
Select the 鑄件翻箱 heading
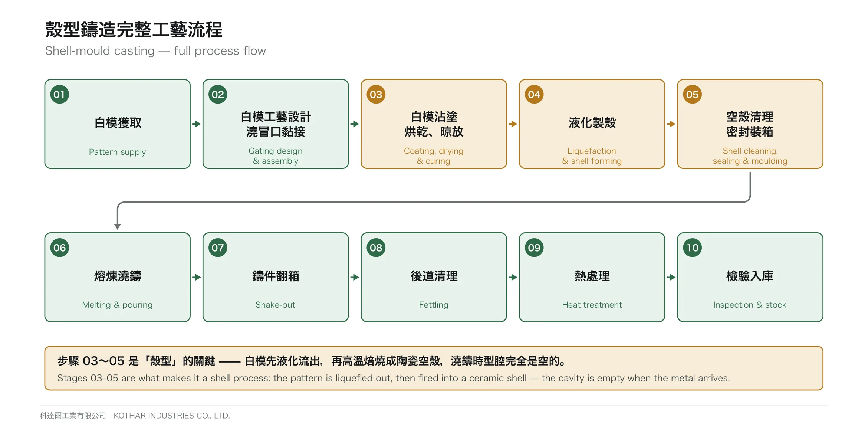click(276, 276)
